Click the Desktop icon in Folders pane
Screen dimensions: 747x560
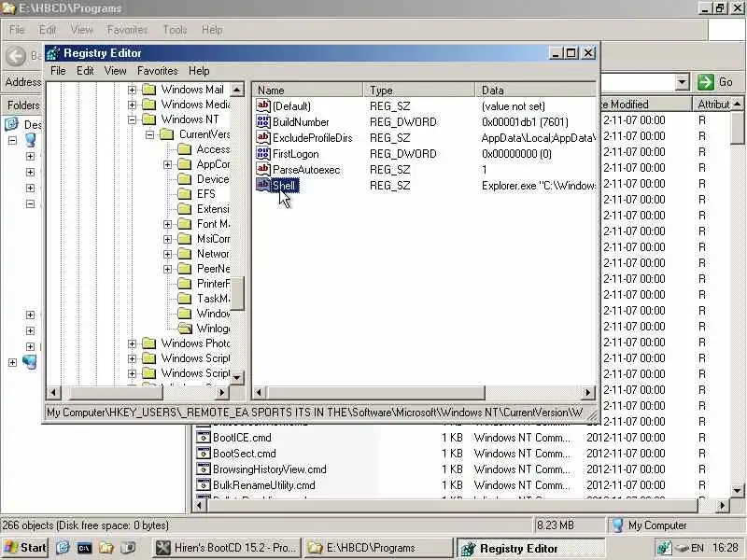coord(11,124)
